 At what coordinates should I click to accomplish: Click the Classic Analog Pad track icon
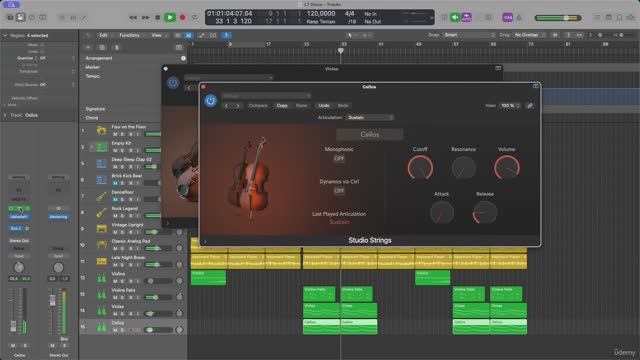click(x=101, y=245)
